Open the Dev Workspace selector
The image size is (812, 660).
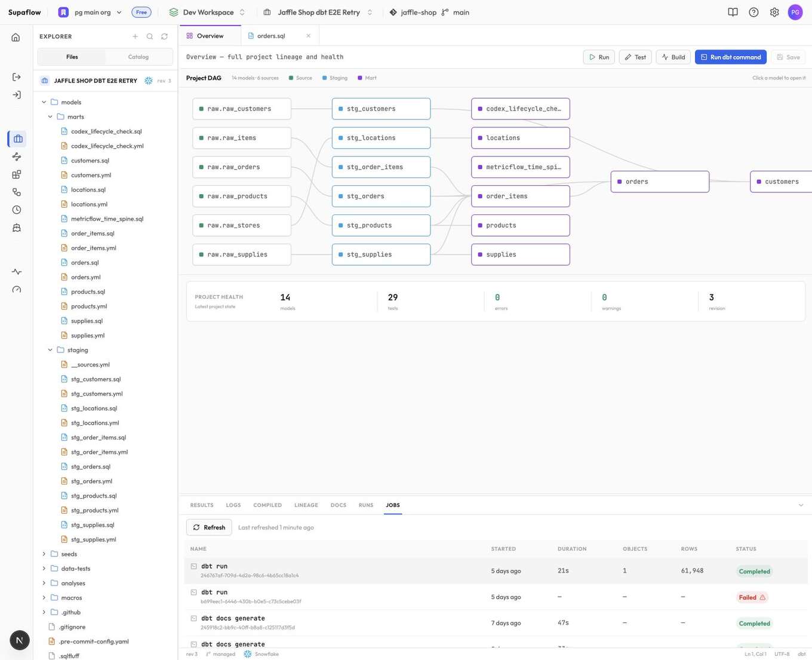[x=207, y=12]
